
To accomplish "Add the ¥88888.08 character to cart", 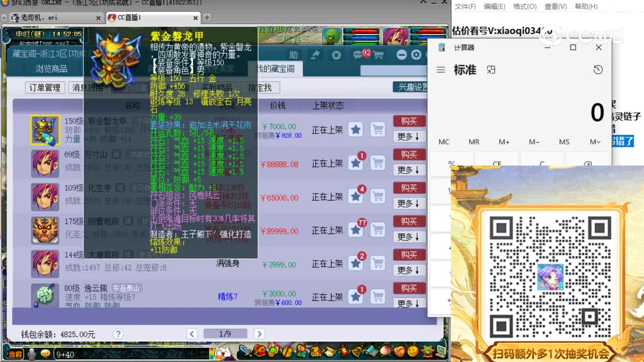I will click(x=378, y=163).
